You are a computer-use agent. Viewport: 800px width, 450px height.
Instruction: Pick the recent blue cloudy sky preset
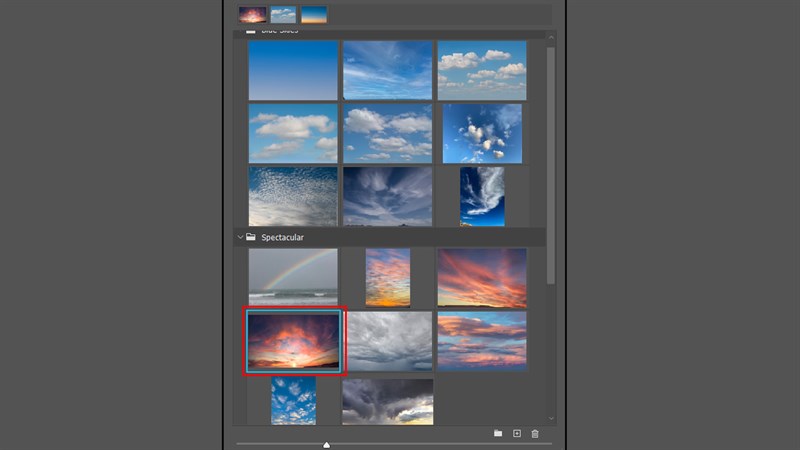[283, 15]
